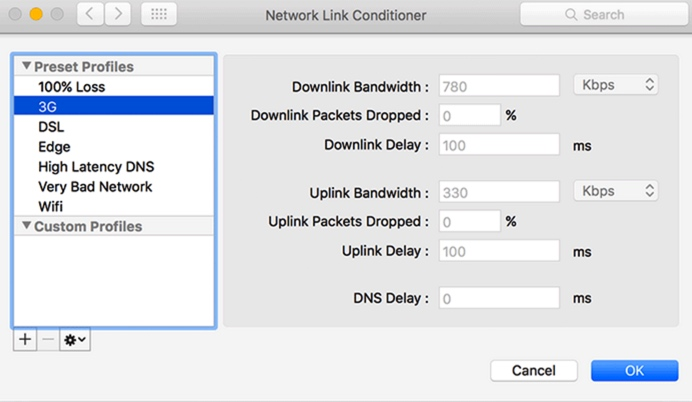Click the Downlink Bandwidth field

499,86
